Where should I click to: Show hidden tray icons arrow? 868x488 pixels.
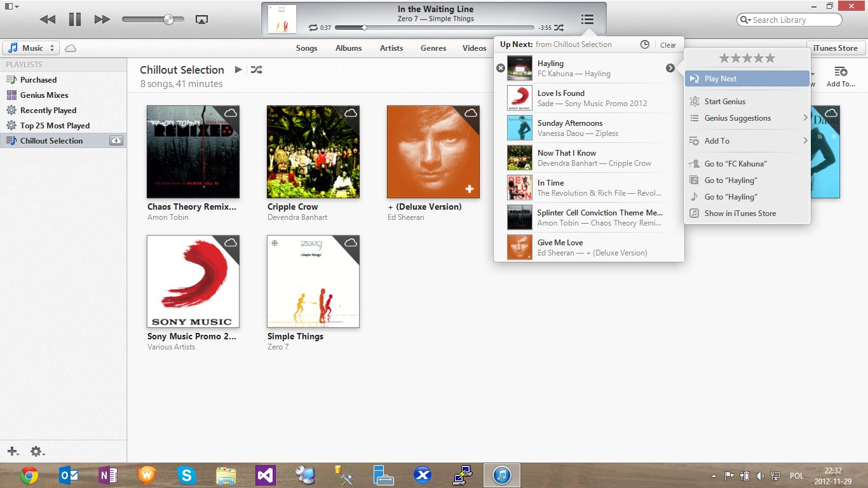(714, 475)
